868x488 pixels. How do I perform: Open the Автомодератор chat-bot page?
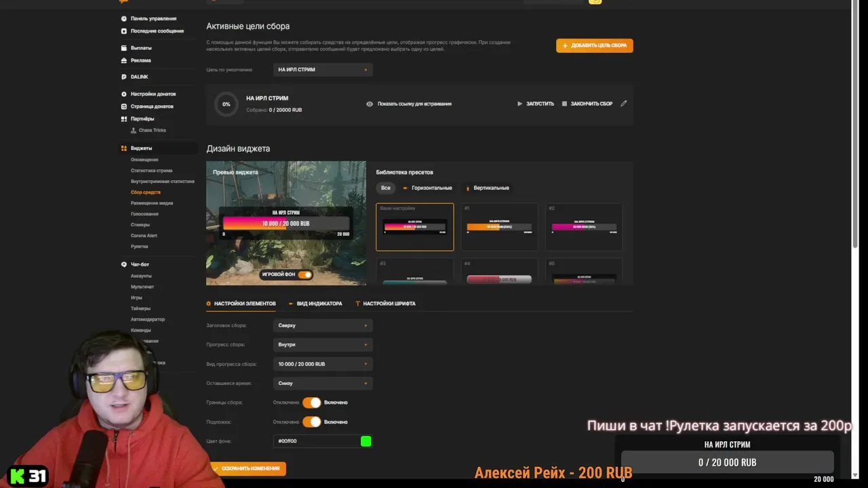148,319
